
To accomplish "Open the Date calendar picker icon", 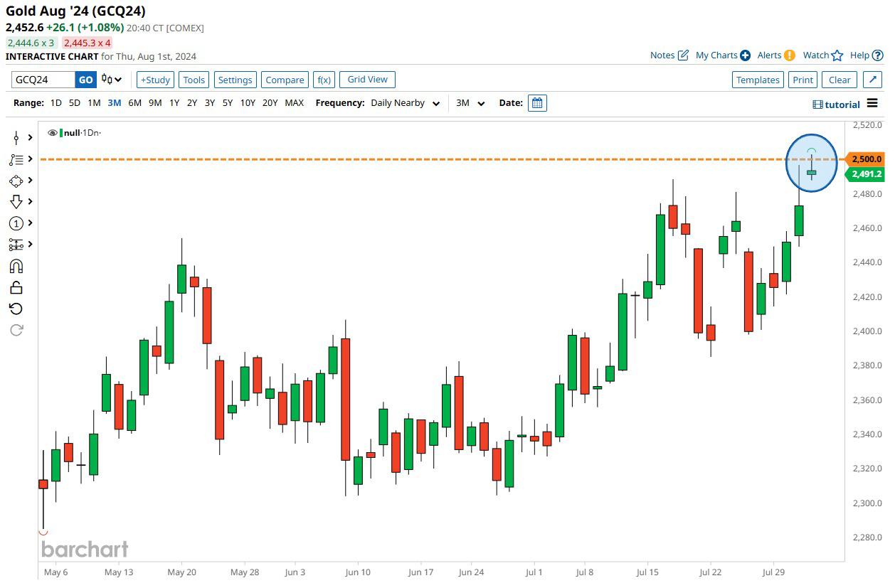I will (538, 103).
